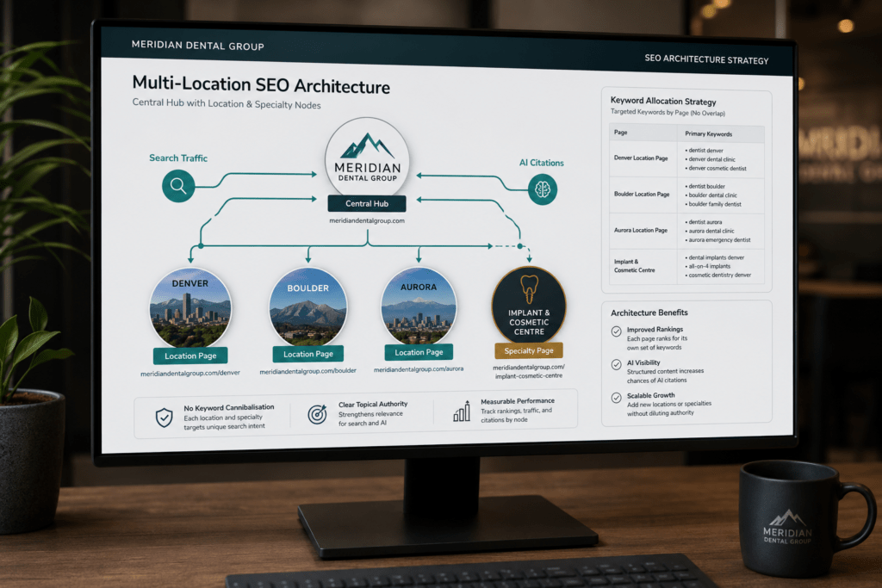Click the 'Keyword Allocation Strategy' heading
This screenshot has width=882, height=588.
click(663, 102)
